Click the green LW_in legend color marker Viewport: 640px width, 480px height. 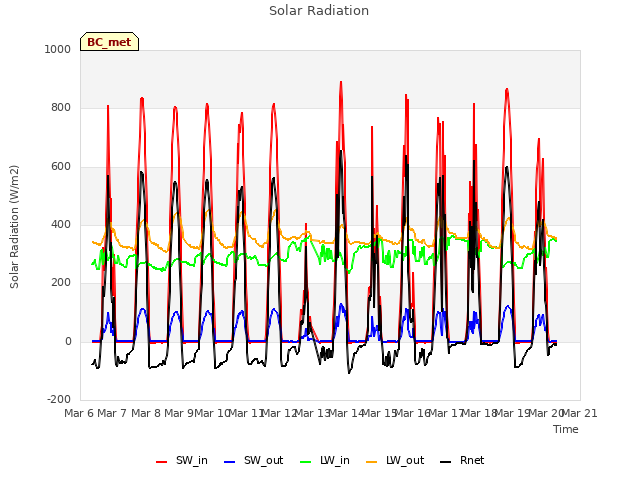(306, 462)
